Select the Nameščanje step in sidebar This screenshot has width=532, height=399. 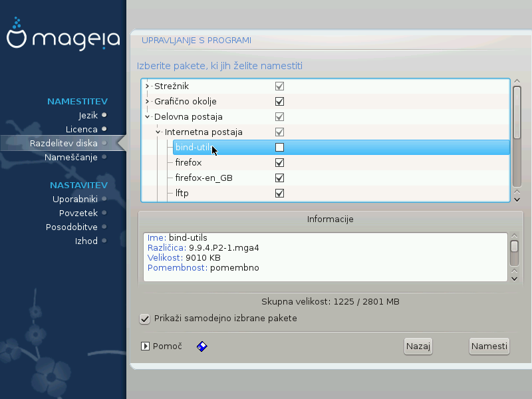click(71, 157)
